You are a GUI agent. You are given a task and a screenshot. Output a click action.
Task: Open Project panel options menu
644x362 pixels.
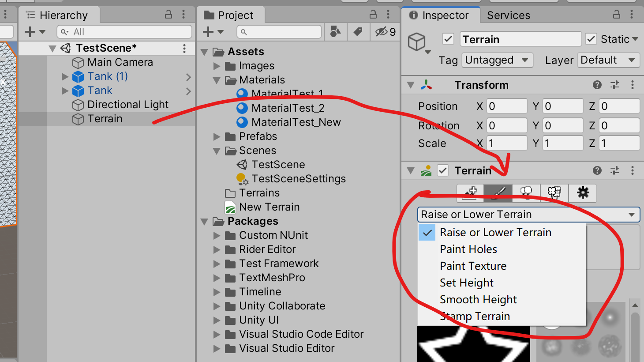click(x=388, y=15)
